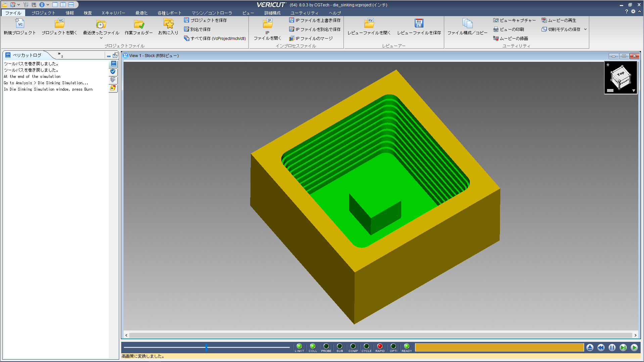Click the animation speed slider handle
The height and width of the screenshot is (362, 644).
tap(206, 347)
